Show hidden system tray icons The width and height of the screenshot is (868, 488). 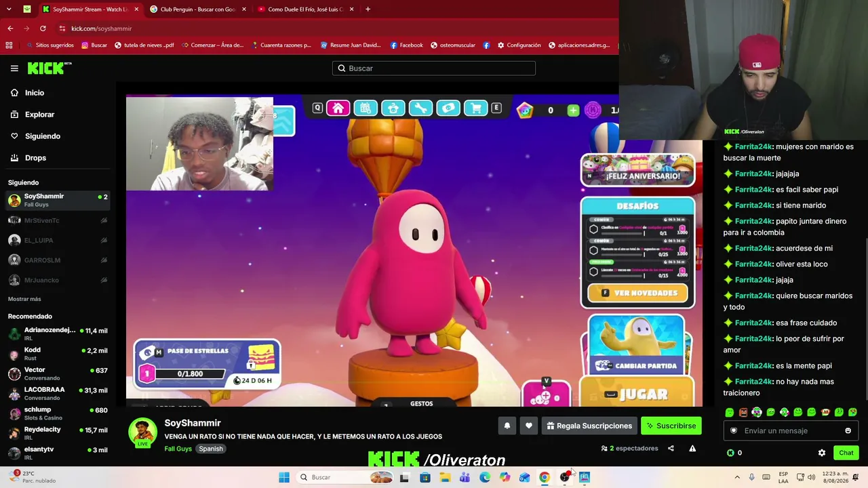tap(737, 477)
